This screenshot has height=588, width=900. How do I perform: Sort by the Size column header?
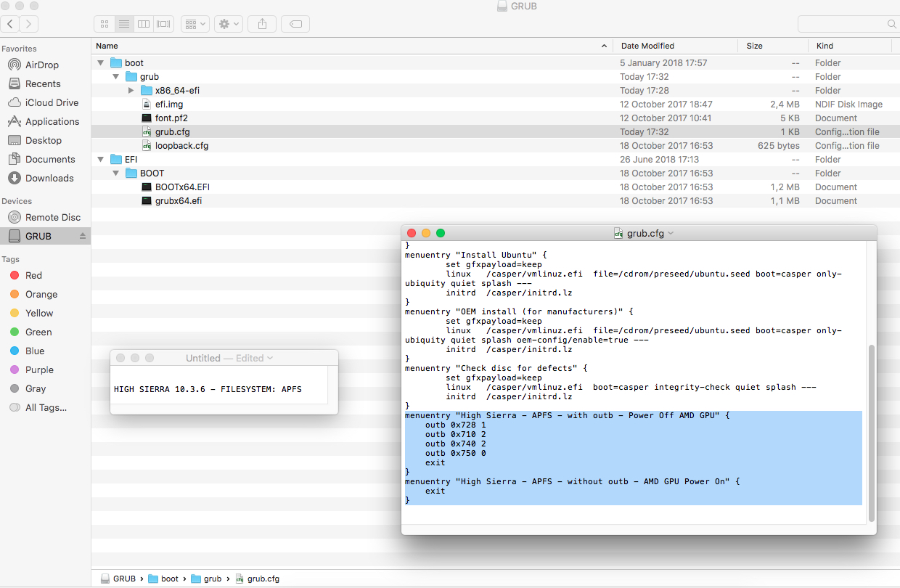click(x=774, y=46)
